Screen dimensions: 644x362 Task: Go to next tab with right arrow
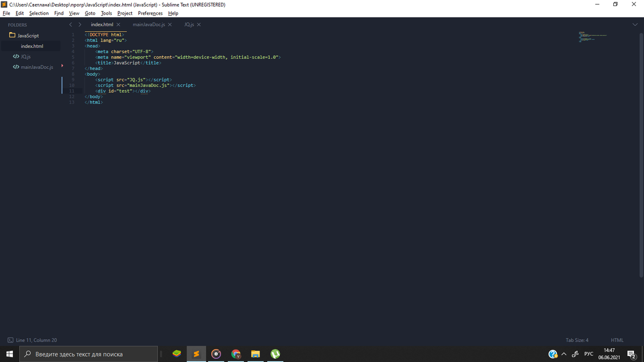79,24
